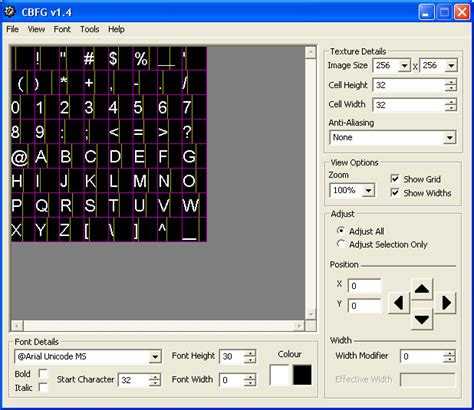Increase Font Height using spinner arrow

(x=250, y=353)
